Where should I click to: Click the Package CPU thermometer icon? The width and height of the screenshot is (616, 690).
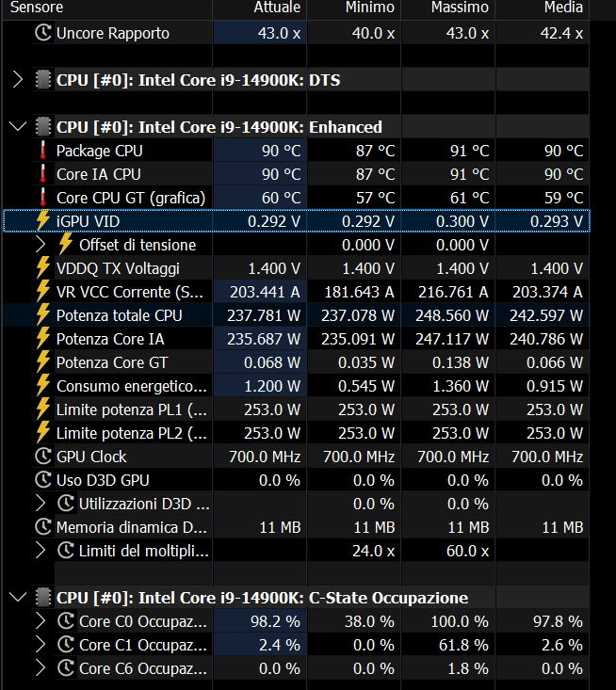pos(43,151)
